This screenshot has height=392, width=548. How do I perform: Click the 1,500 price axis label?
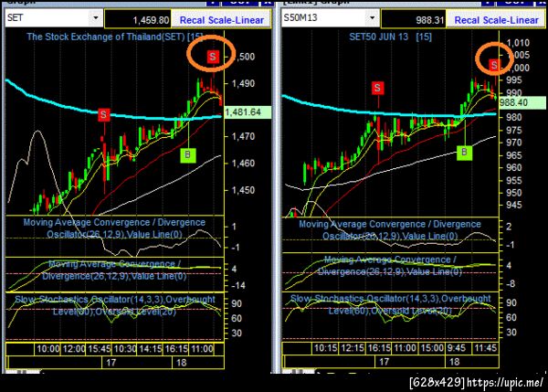tap(245, 57)
